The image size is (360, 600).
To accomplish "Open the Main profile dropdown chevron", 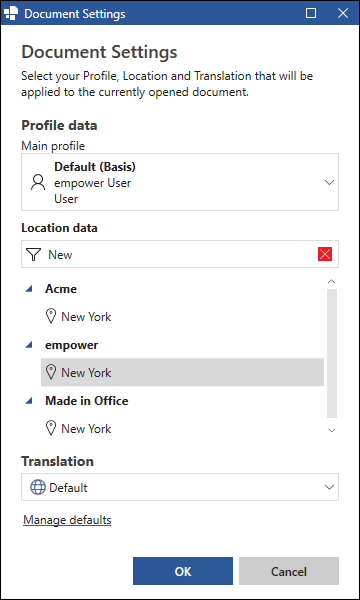I will [x=329, y=183].
